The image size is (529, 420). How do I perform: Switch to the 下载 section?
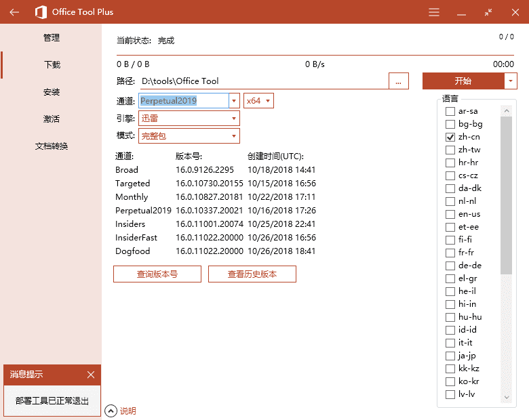52,65
